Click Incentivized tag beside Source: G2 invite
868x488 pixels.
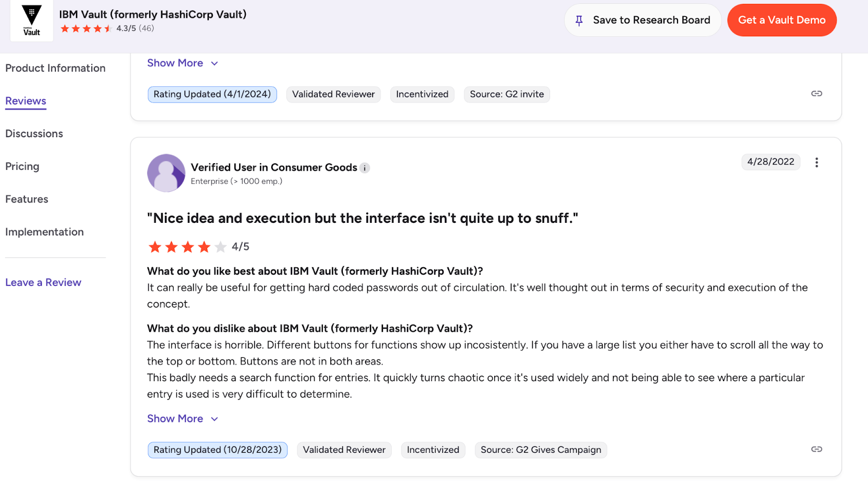[x=422, y=94]
